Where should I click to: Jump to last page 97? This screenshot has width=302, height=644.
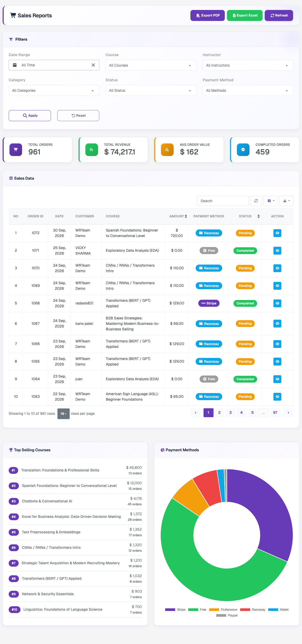(x=275, y=413)
